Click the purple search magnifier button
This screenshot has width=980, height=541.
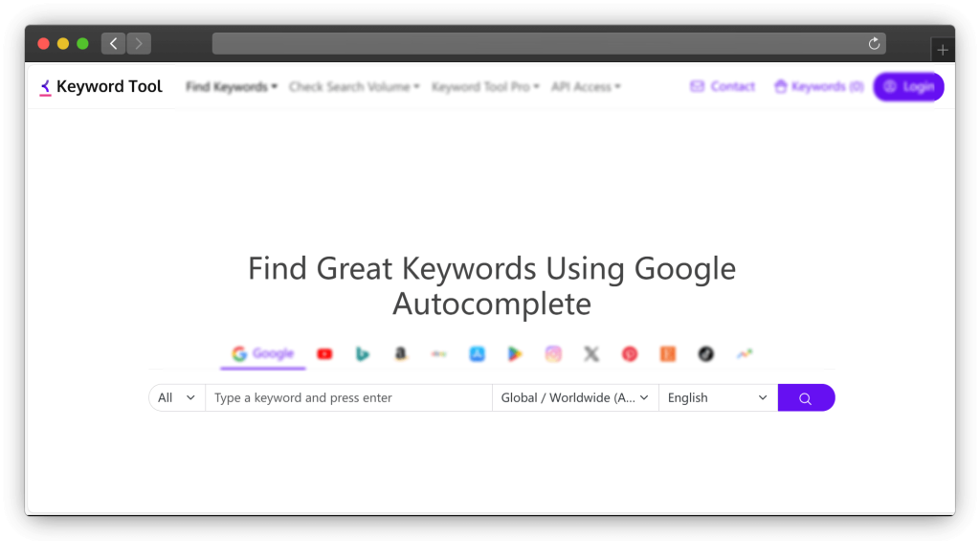pyautogui.click(x=806, y=398)
